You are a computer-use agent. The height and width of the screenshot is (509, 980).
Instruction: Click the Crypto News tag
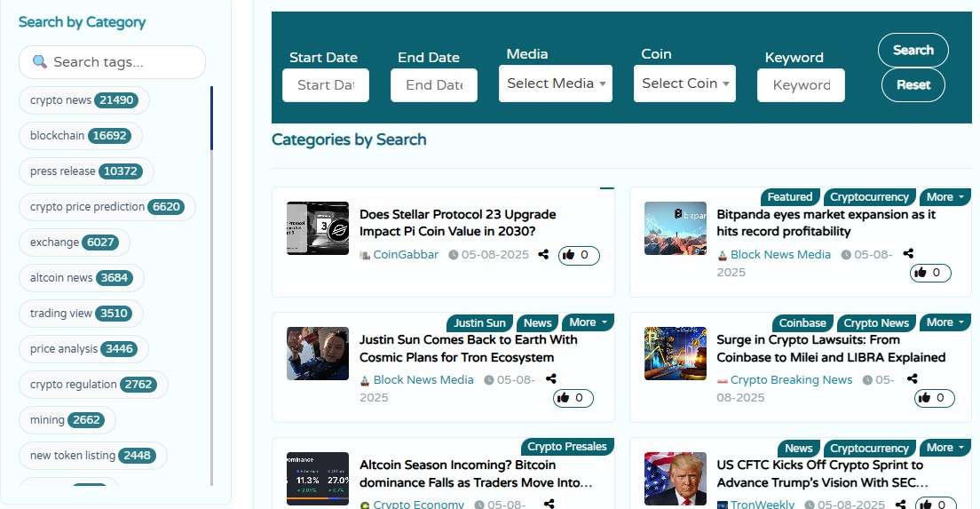point(876,322)
